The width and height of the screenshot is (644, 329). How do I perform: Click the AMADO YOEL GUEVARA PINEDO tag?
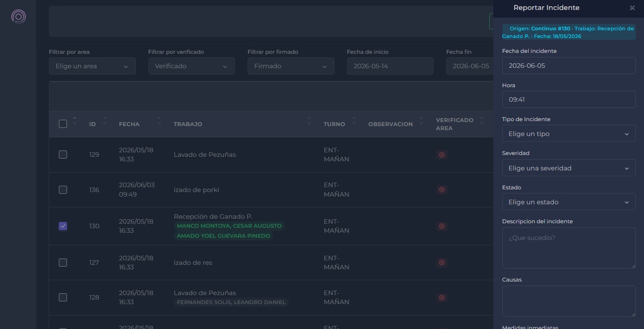[x=224, y=236]
